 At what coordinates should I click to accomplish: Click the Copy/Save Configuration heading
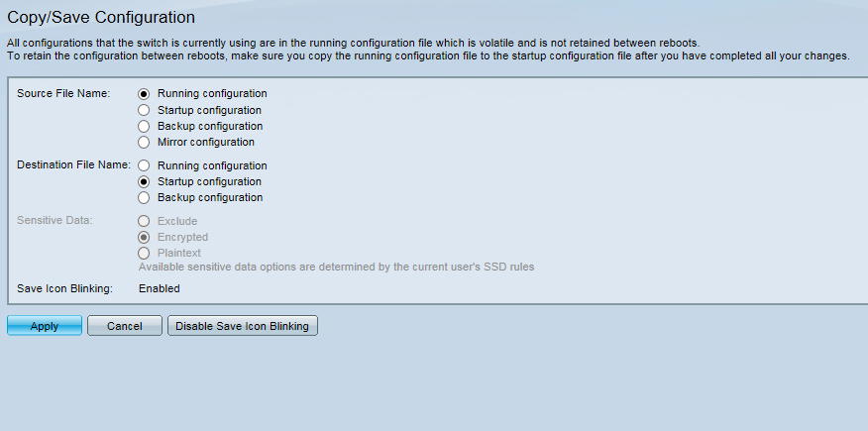click(x=101, y=17)
